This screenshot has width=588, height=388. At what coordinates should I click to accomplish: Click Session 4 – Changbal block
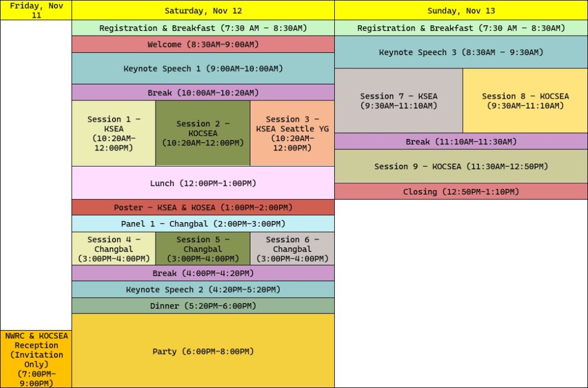tap(113, 249)
